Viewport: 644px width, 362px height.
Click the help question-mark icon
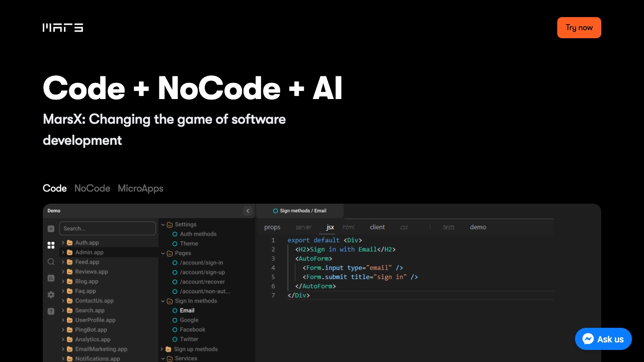[51, 311]
